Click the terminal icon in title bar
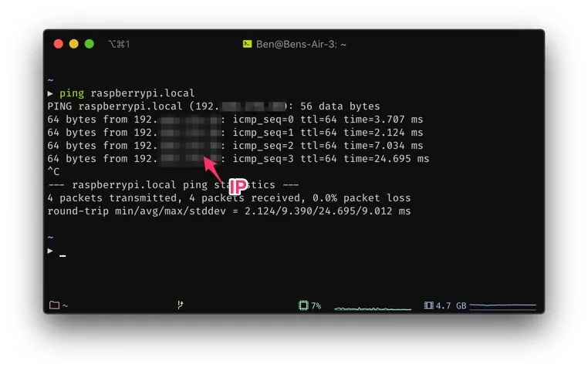The width and height of the screenshot is (588, 371). [247, 44]
